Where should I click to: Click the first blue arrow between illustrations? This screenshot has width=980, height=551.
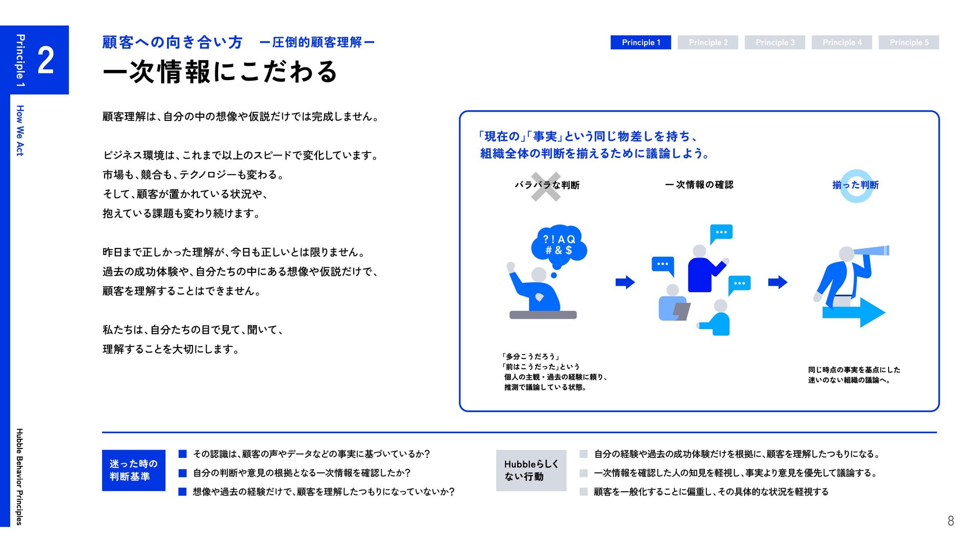click(x=625, y=282)
